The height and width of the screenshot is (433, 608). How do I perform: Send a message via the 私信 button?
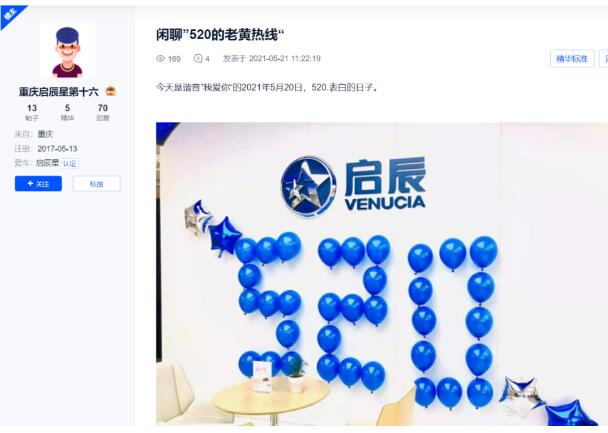[97, 183]
